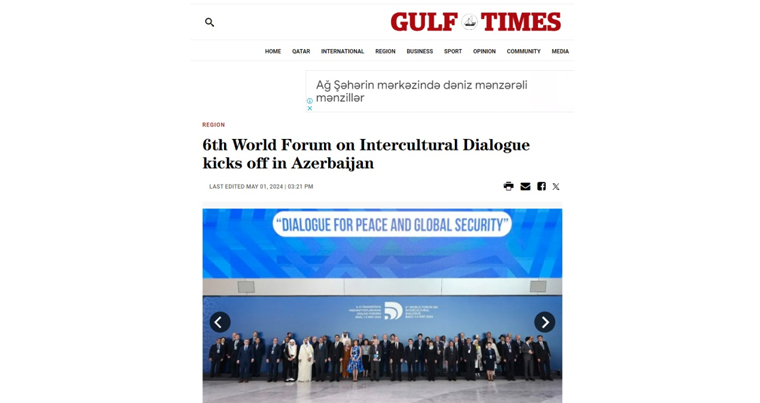
Task: Open the Qatar section
Action: tap(301, 51)
